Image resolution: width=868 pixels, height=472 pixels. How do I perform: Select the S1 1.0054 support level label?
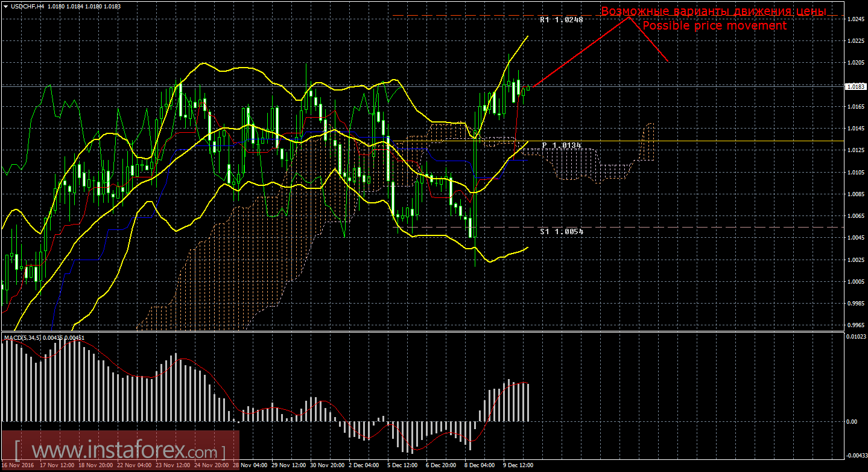click(x=562, y=232)
